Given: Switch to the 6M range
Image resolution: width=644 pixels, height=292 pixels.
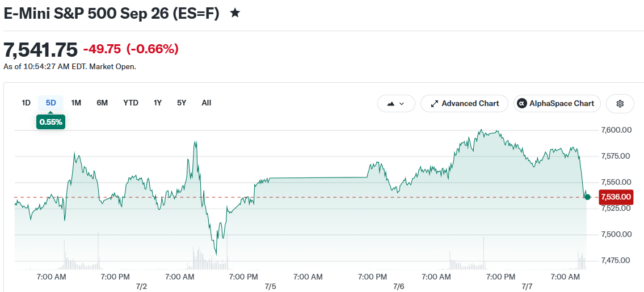Looking at the screenshot, I should (x=102, y=103).
